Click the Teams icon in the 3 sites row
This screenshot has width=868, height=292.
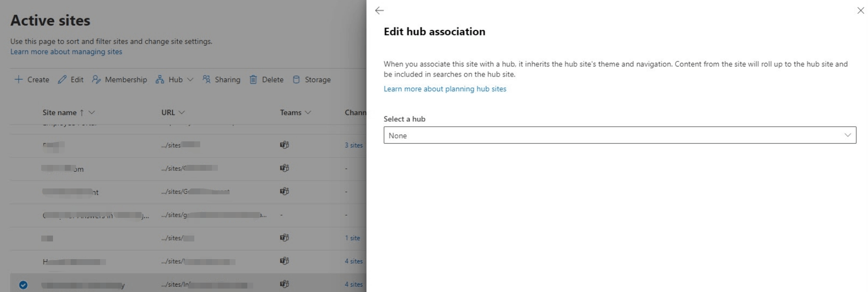point(285,145)
